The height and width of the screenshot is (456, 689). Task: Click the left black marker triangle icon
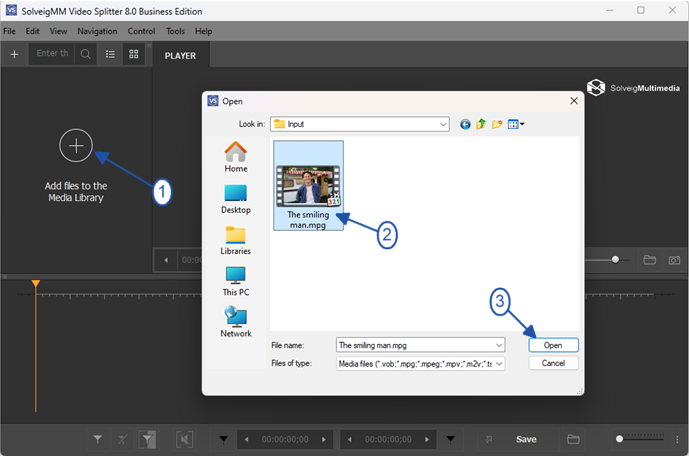(x=224, y=439)
